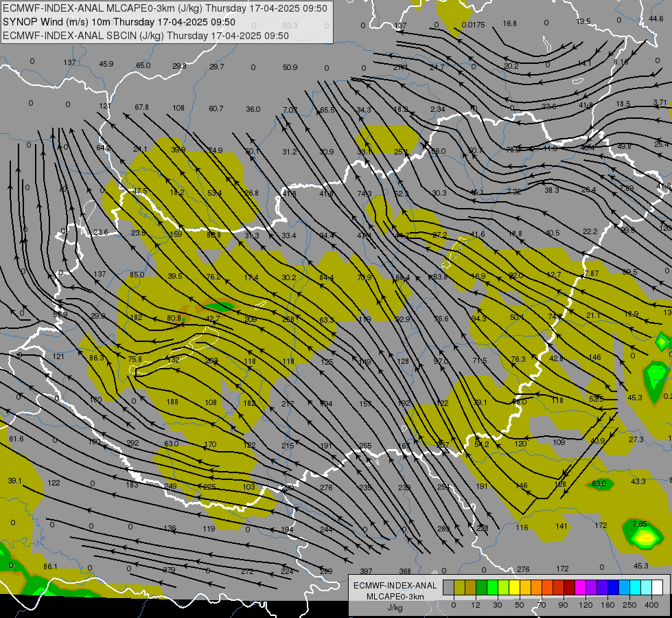Click the map value '397'
This screenshot has width=672, height=618.
coord(366,571)
